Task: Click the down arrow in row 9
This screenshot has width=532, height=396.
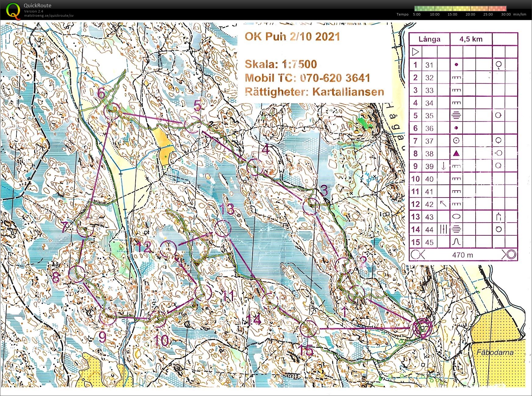Action: tap(443, 166)
